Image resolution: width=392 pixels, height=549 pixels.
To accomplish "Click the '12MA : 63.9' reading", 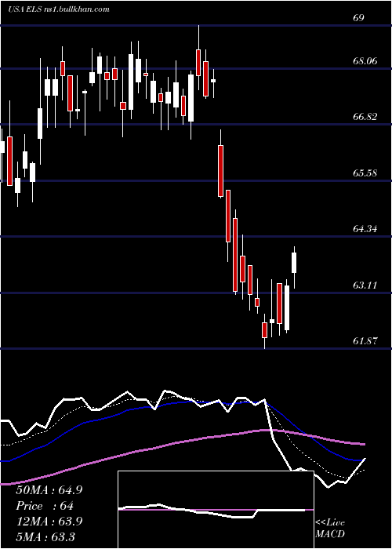I will pos(49,522).
